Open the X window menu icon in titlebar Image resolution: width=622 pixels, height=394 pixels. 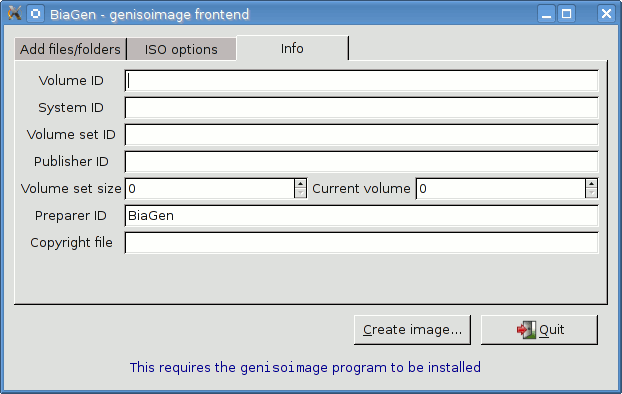(x=14, y=13)
